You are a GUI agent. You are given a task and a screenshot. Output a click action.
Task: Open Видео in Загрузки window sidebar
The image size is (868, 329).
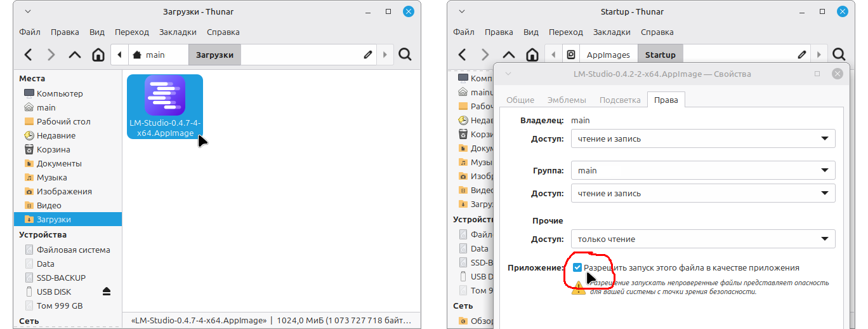pyautogui.click(x=68, y=205)
